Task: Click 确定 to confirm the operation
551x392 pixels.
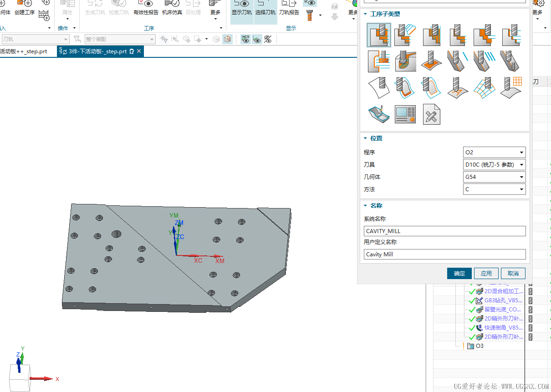Action: [459, 274]
